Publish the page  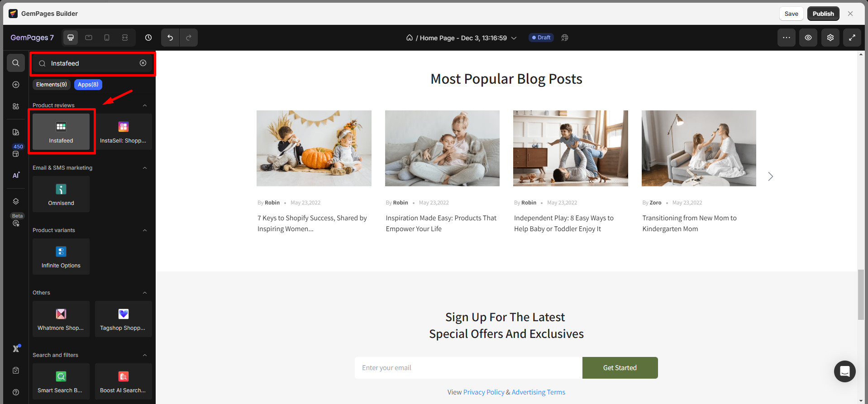(x=823, y=14)
